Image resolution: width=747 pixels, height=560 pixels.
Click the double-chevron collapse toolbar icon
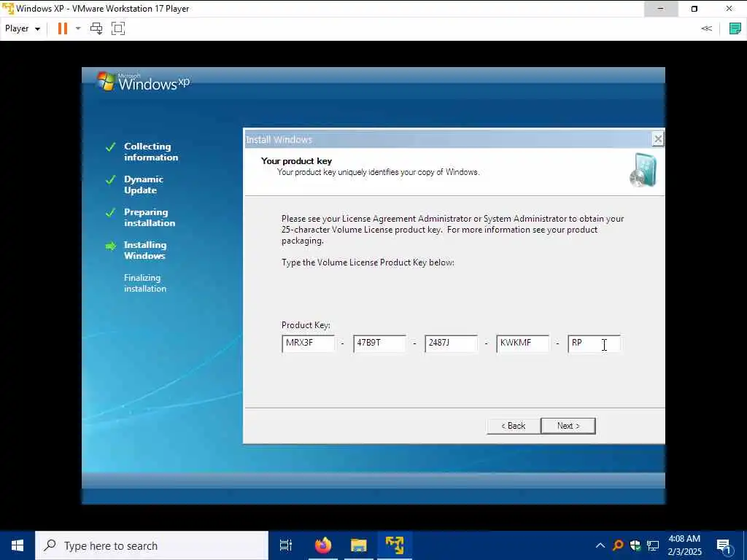(706, 28)
